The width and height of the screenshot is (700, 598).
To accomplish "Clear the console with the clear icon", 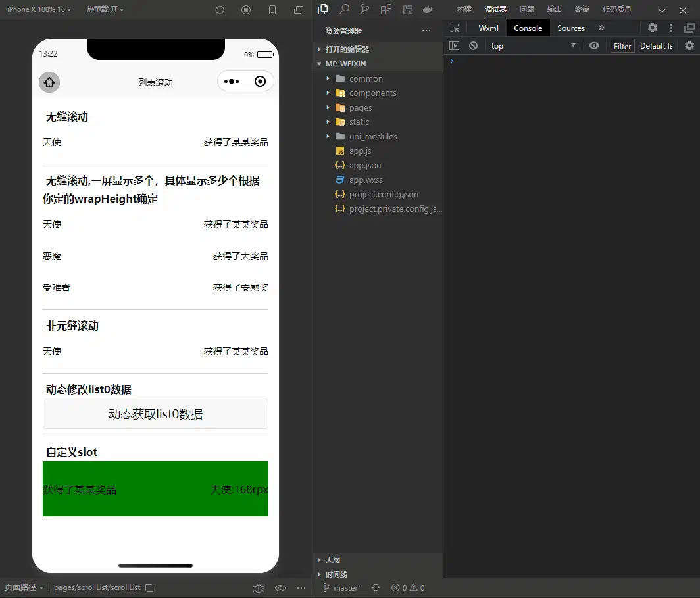I will [x=473, y=45].
